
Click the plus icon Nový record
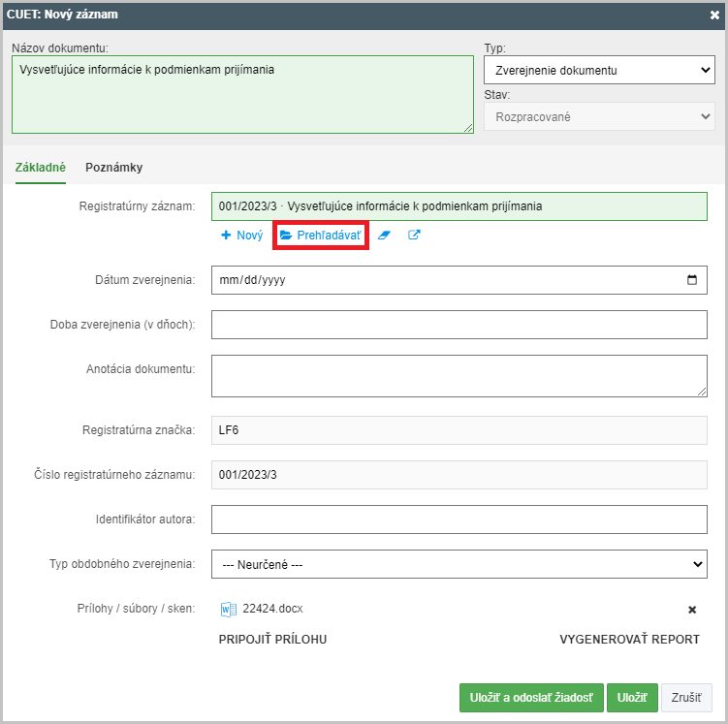(226, 236)
